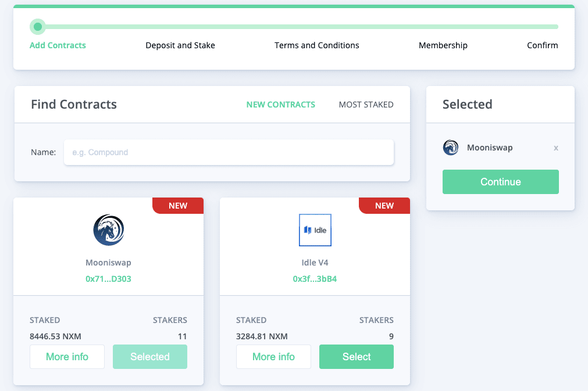Click the Mooniswap logo in contract card
The width and height of the screenshot is (588, 391).
[x=108, y=230]
